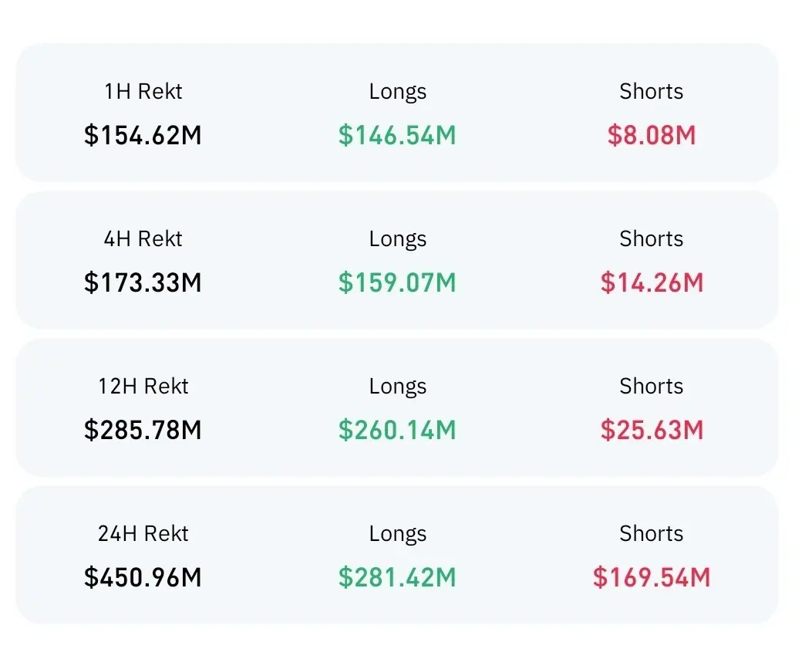Click the Longs label in 12H row
The width and height of the screenshot is (812, 649).
tap(397, 386)
